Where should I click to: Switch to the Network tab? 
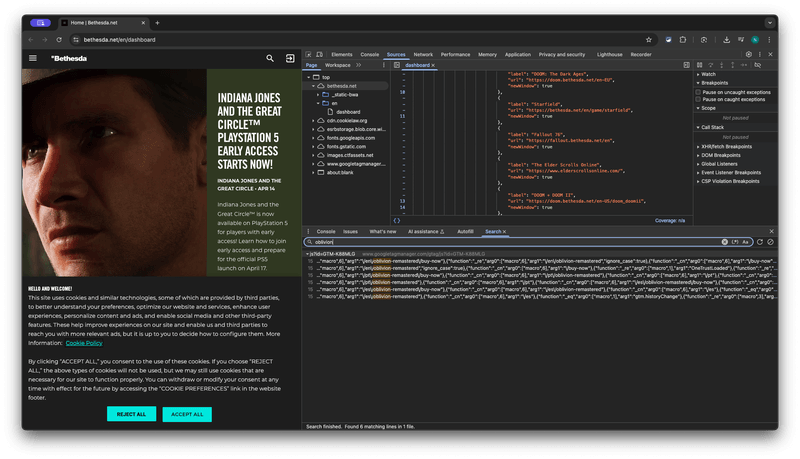coord(423,54)
